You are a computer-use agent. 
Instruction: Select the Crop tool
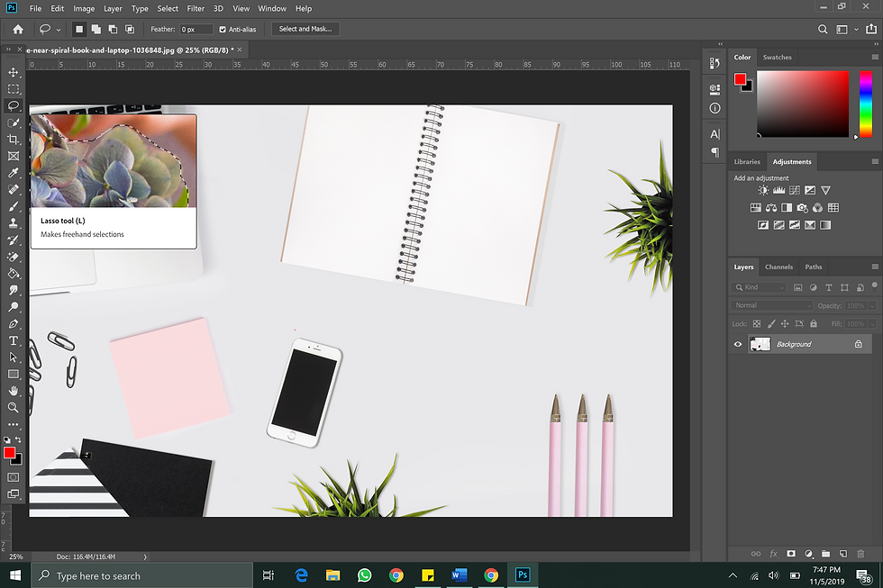point(14,140)
